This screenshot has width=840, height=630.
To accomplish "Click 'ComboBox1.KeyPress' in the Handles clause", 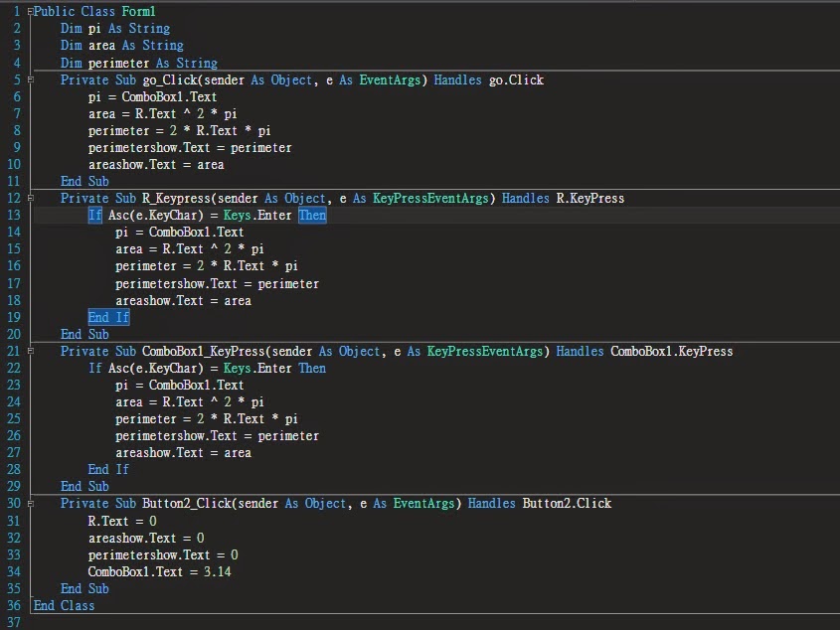I will (672, 352).
